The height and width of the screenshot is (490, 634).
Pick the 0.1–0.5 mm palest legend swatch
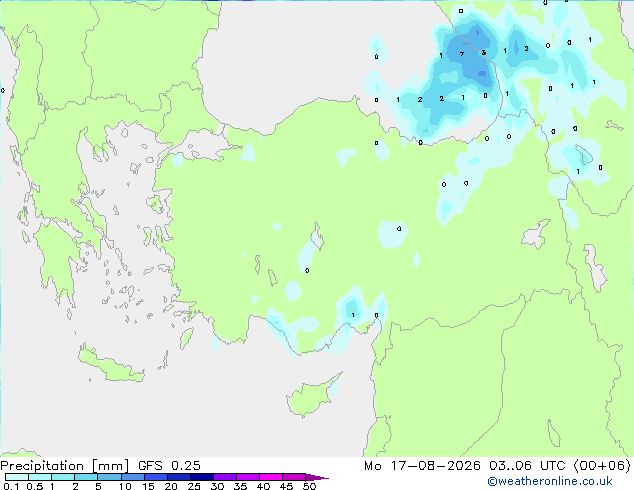tap(17, 477)
